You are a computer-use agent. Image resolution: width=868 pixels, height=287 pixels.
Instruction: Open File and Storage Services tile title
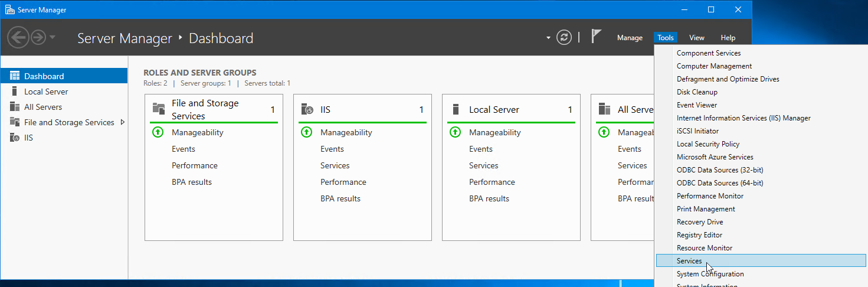(205, 109)
